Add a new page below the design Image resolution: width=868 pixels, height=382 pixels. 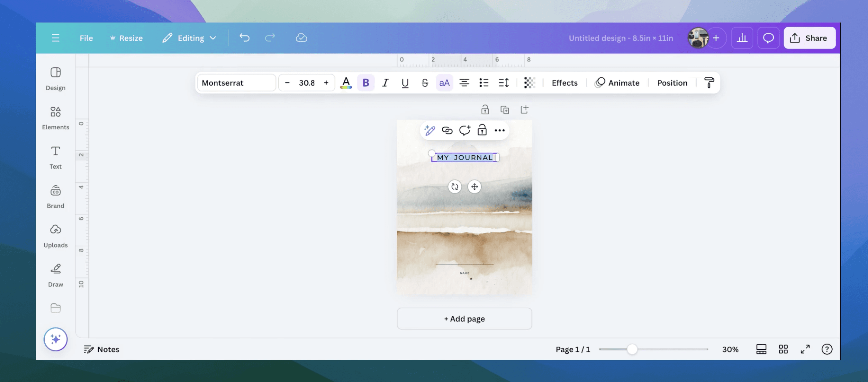pyautogui.click(x=464, y=318)
